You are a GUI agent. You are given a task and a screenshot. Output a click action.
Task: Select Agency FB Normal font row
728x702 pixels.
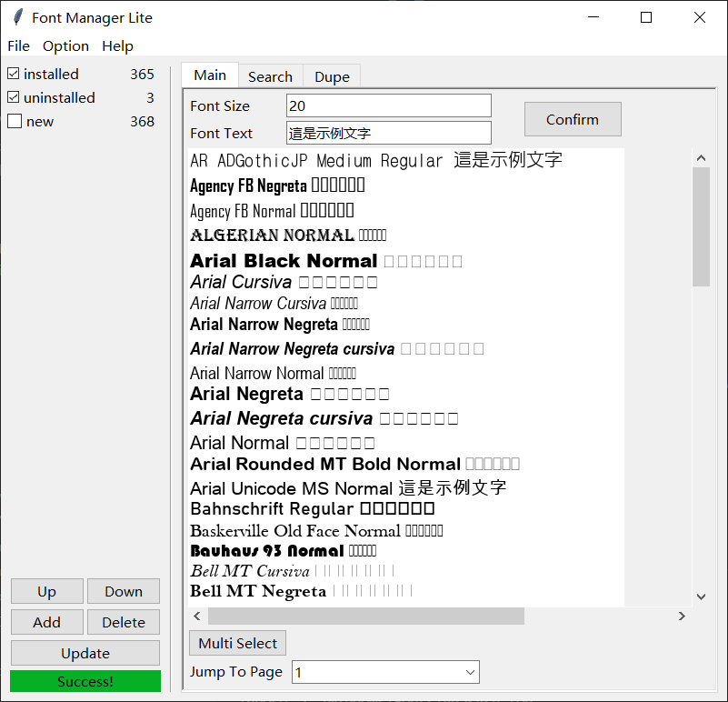(272, 211)
